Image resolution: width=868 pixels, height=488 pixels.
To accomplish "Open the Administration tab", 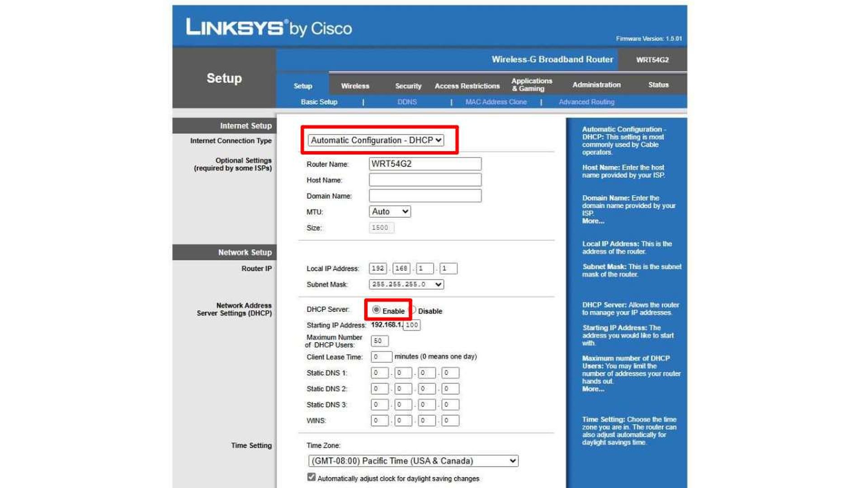I will 596,84.
